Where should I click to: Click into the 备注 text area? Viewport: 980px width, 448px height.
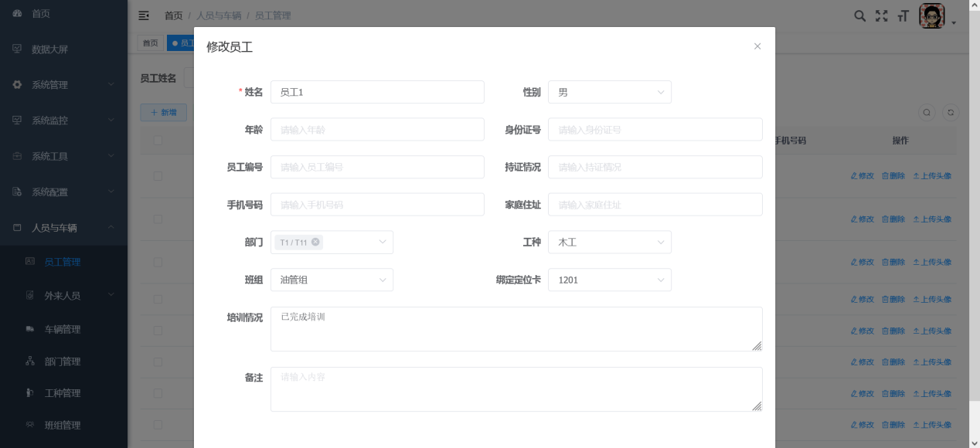tap(516, 389)
